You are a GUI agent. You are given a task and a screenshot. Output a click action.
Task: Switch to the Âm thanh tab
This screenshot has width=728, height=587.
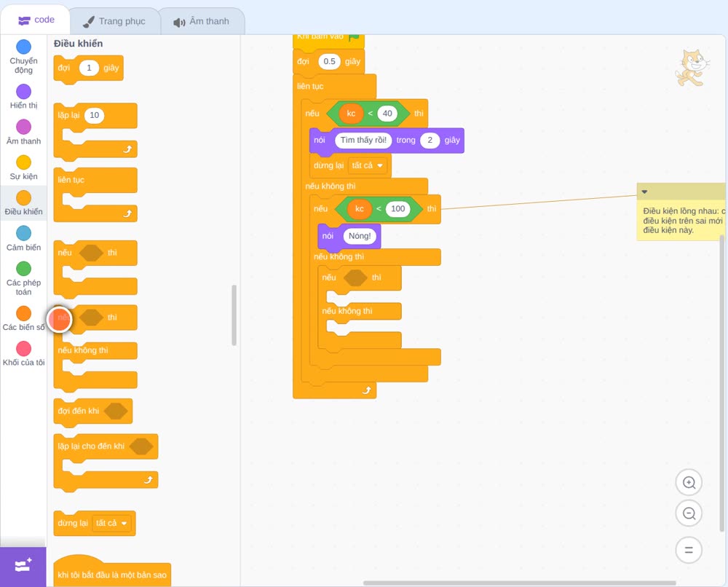coord(202,21)
